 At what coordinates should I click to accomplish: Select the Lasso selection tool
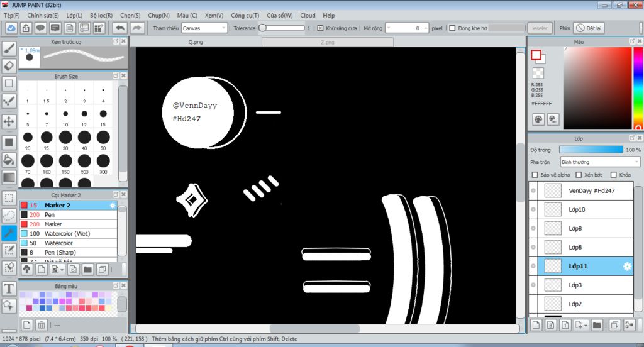click(9, 216)
